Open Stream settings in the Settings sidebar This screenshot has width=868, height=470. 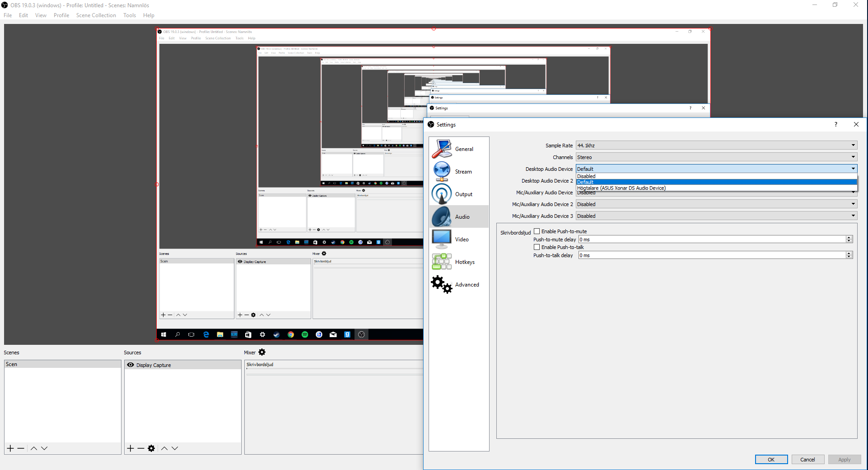459,171
